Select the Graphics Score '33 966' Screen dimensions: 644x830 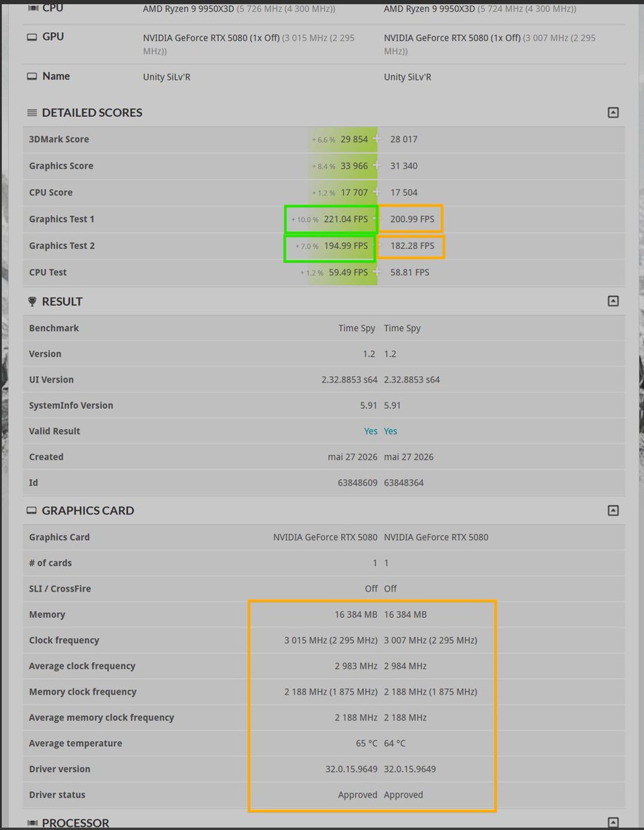354,166
